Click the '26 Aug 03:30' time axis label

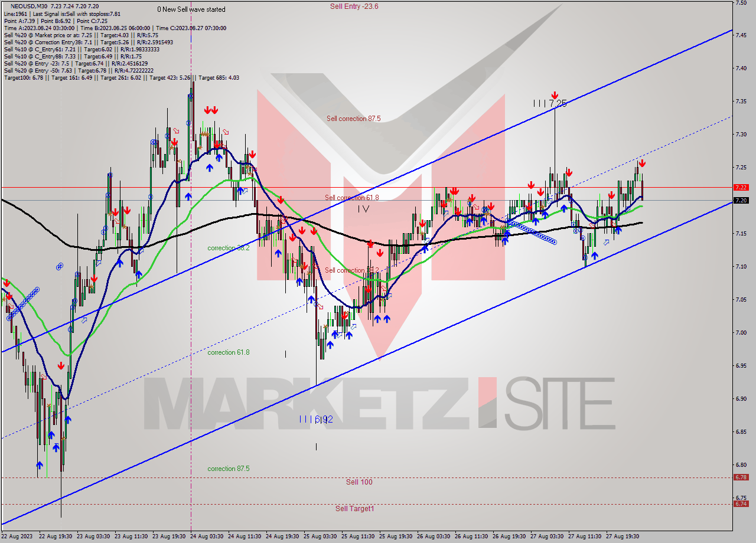click(434, 537)
